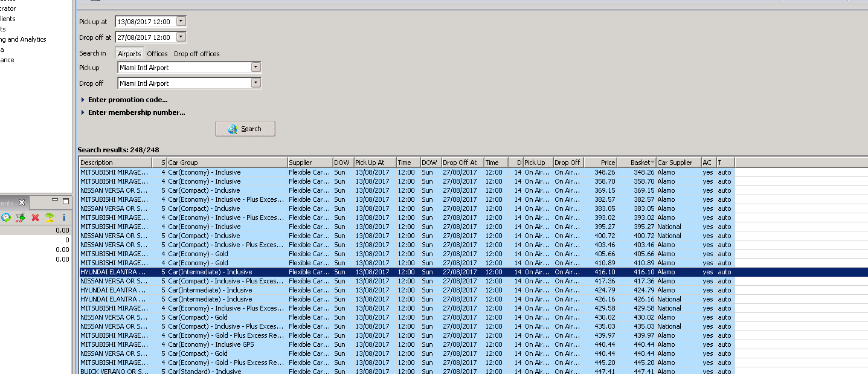Select the row priced 393.02
Viewport: 868px width, 374px height.
407,218
